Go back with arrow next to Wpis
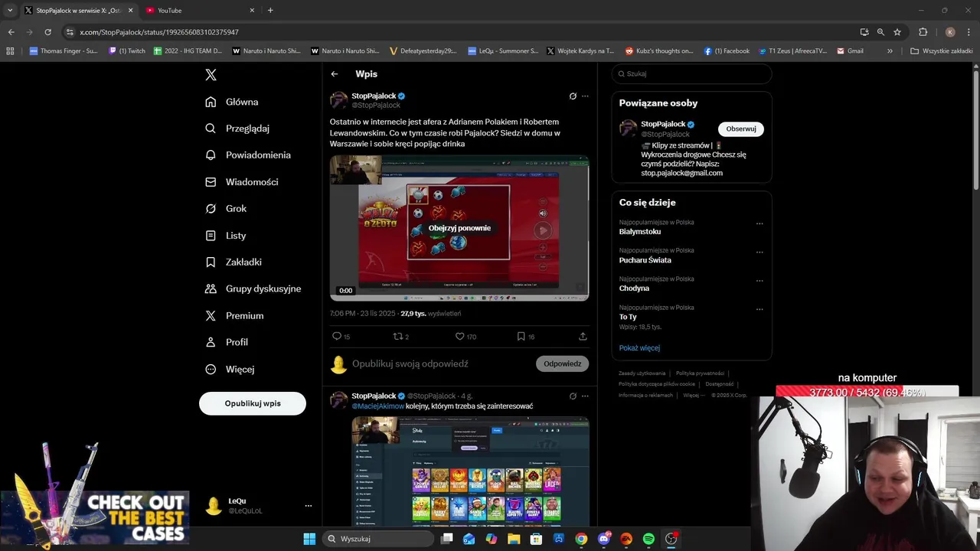The height and width of the screenshot is (551, 980). (x=335, y=74)
